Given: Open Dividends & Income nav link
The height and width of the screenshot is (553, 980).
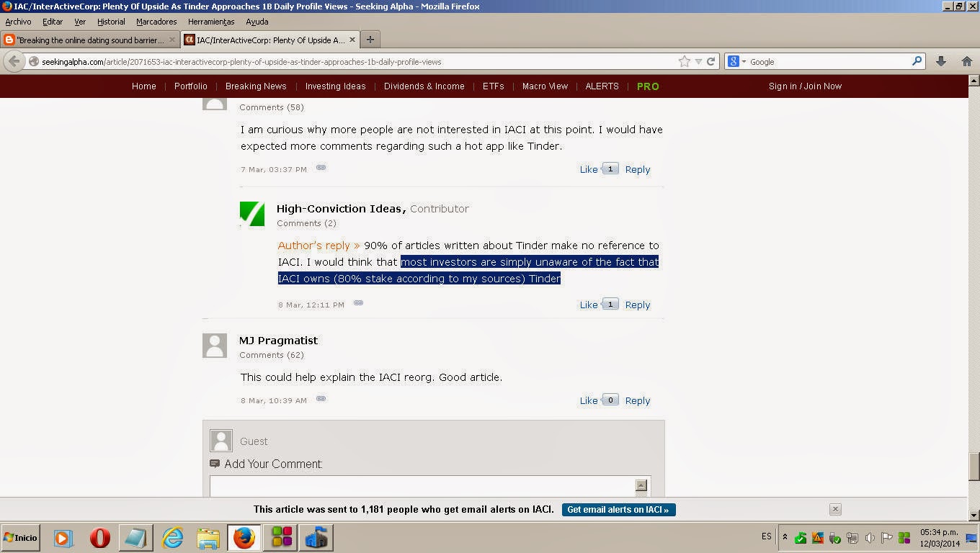Looking at the screenshot, I should coord(424,86).
